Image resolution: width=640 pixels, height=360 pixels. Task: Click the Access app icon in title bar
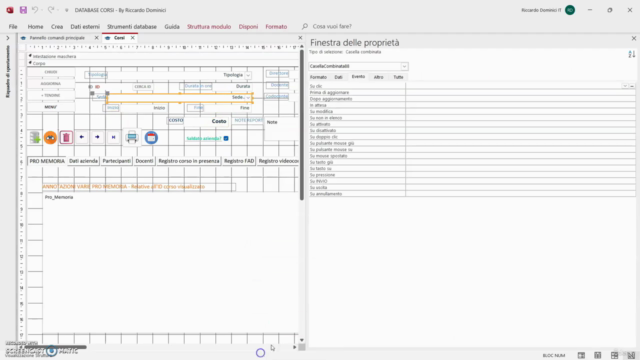pos(10,10)
